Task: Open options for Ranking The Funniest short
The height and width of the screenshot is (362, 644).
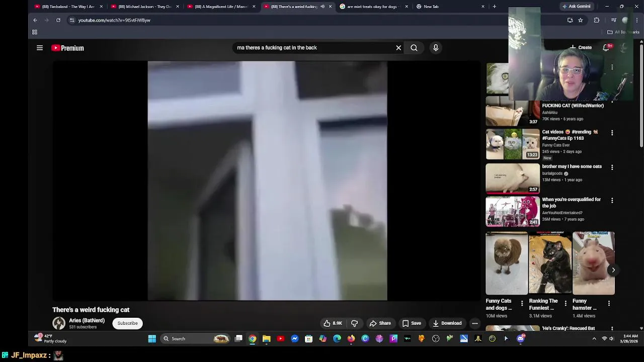Action: [565, 303]
